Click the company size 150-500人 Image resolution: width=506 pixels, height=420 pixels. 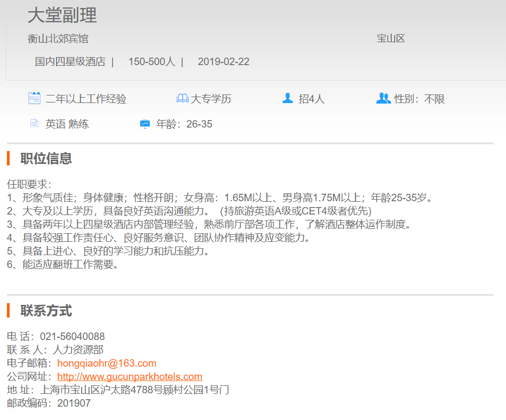click(x=152, y=62)
